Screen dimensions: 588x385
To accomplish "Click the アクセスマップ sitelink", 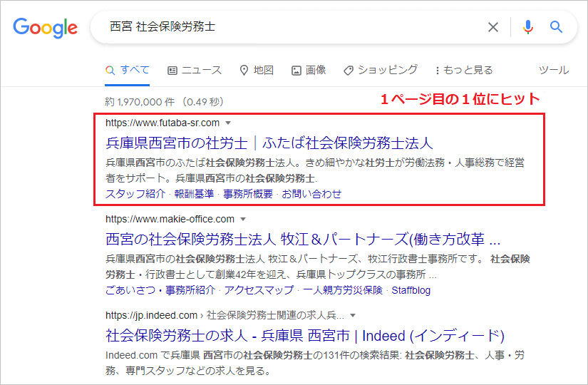I will [x=259, y=290].
